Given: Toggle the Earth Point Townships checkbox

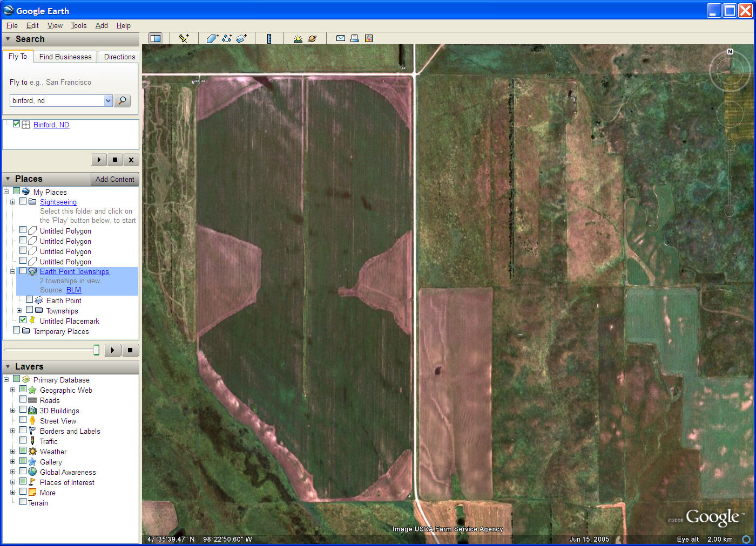Looking at the screenshot, I should (x=23, y=271).
